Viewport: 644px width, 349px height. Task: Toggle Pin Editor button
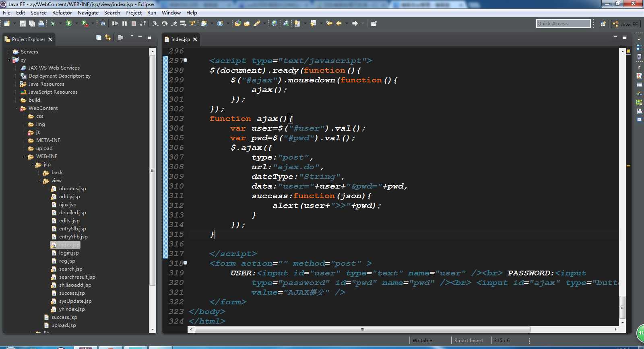(x=374, y=23)
